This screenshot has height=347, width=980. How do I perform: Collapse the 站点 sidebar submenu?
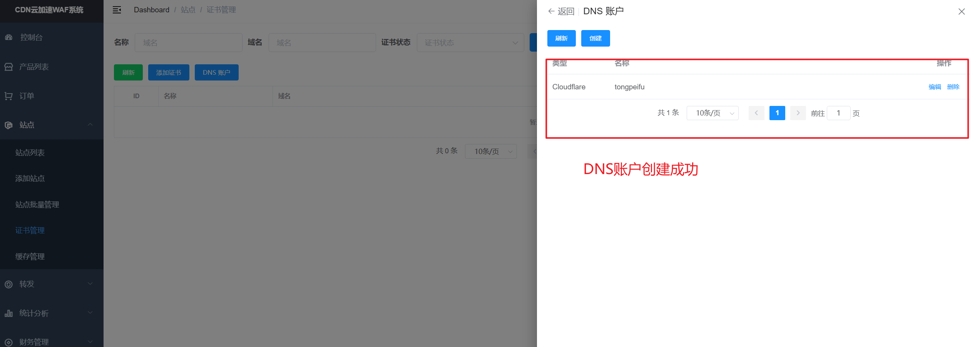pyautogui.click(x=90, y=125)
